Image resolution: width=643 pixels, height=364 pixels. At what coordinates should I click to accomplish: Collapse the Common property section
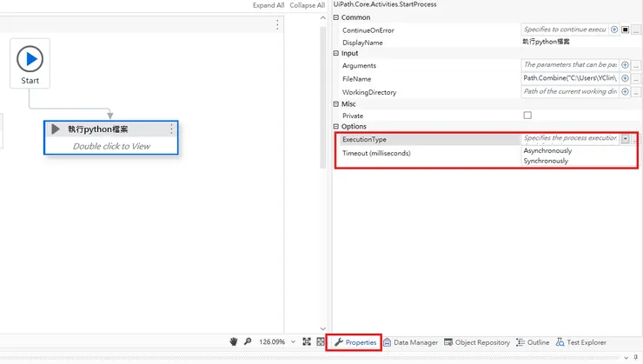point(336,17)
